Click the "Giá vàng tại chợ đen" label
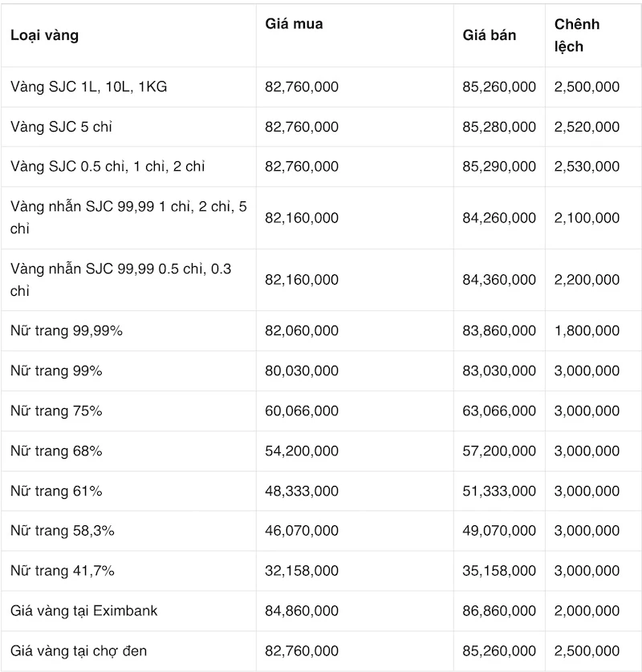Image resolution: width=642 pixels, height=672 pixels. click(x=79, y=651)
